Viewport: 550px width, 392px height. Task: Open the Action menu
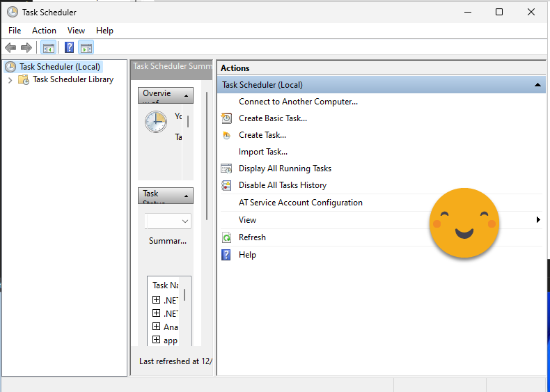click(44, 31)
